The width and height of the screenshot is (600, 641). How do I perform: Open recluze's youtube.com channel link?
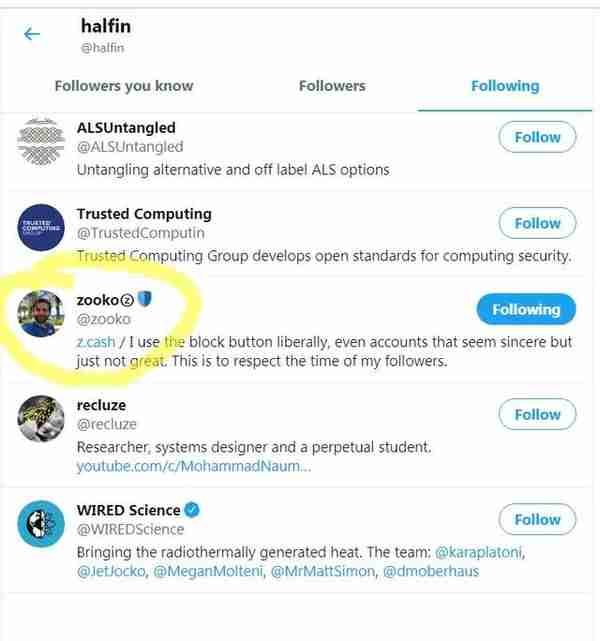194,466
